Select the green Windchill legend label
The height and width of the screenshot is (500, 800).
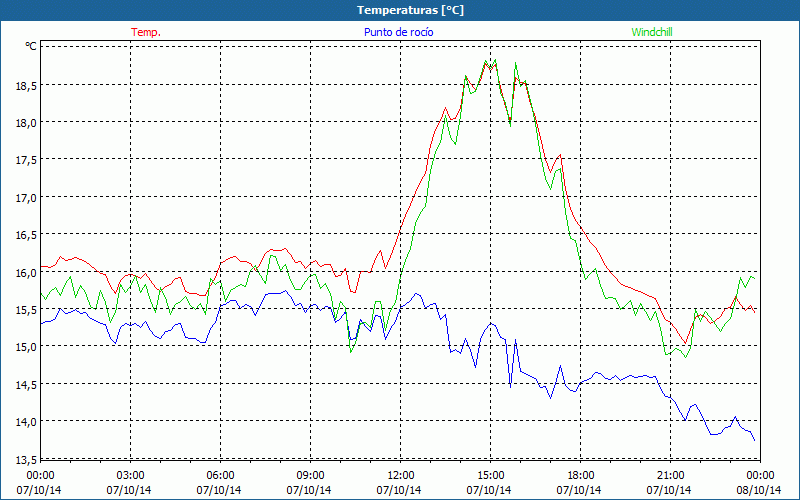(652, 32)
